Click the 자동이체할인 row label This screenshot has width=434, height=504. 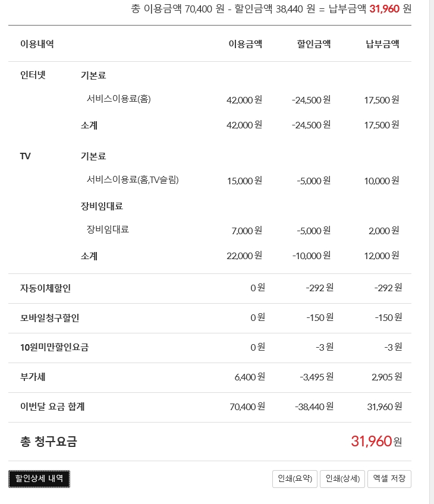click(x=45, y=288)
